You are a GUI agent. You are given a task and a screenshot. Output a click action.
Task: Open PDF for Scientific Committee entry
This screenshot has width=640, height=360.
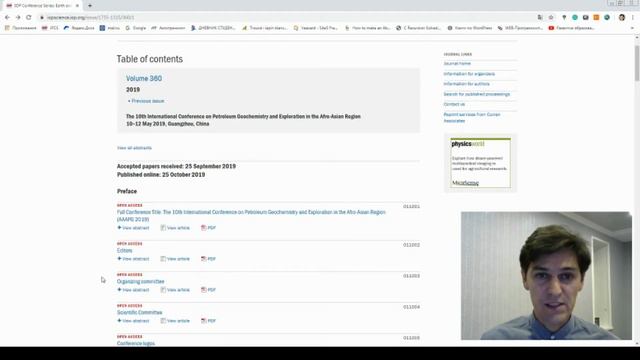click(x=208, y=321)
